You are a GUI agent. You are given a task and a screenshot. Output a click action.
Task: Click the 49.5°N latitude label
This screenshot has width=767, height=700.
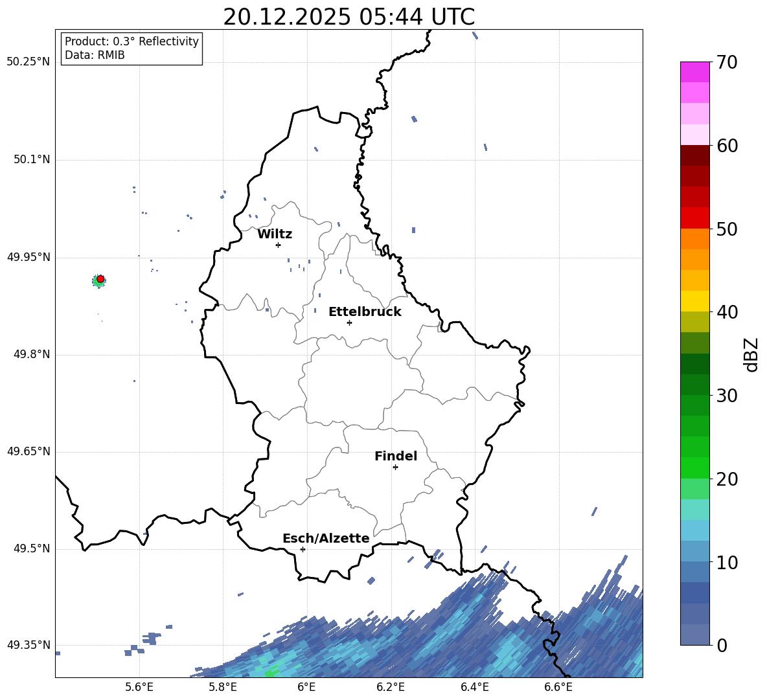32,549
